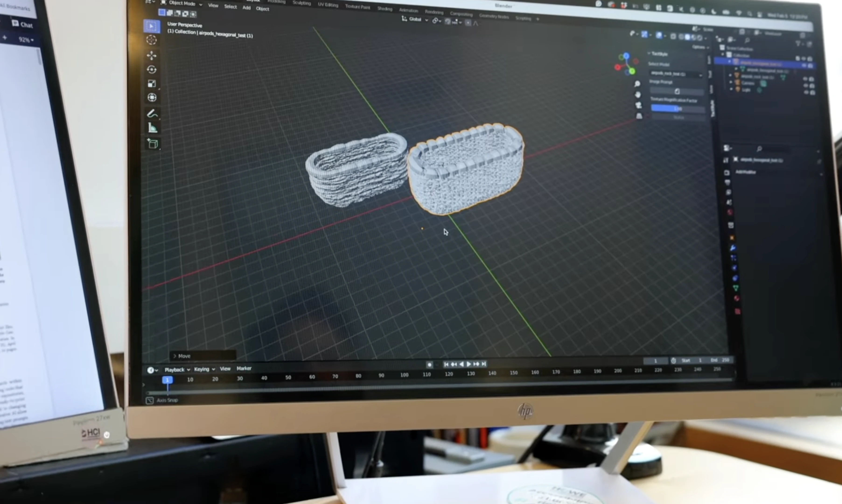Select the Rotate tool
The width and height of the screenshot is (842, 504).
[x=152, y=70]
